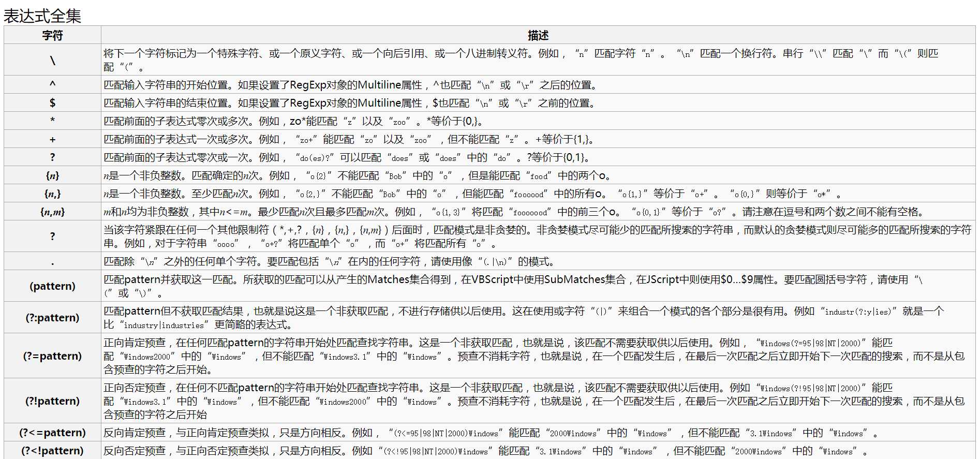Click description 正向肯定预查

pyautogui.click(x=538, y=356)
